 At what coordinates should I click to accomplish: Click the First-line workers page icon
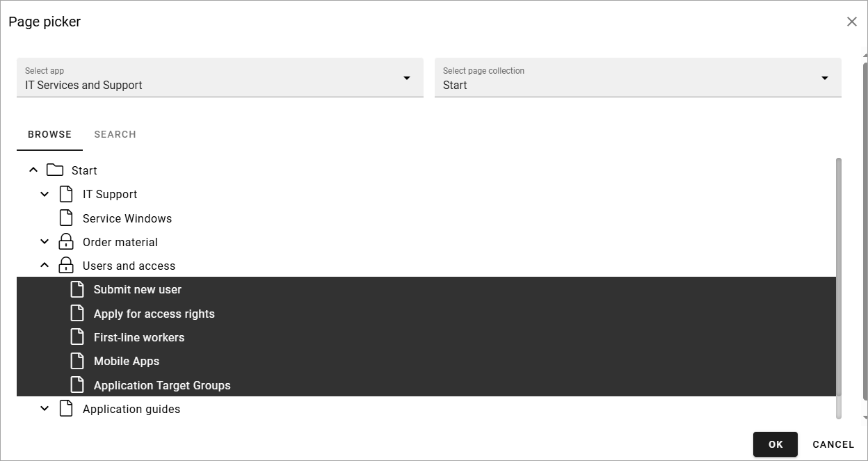(x=77, y=337)
